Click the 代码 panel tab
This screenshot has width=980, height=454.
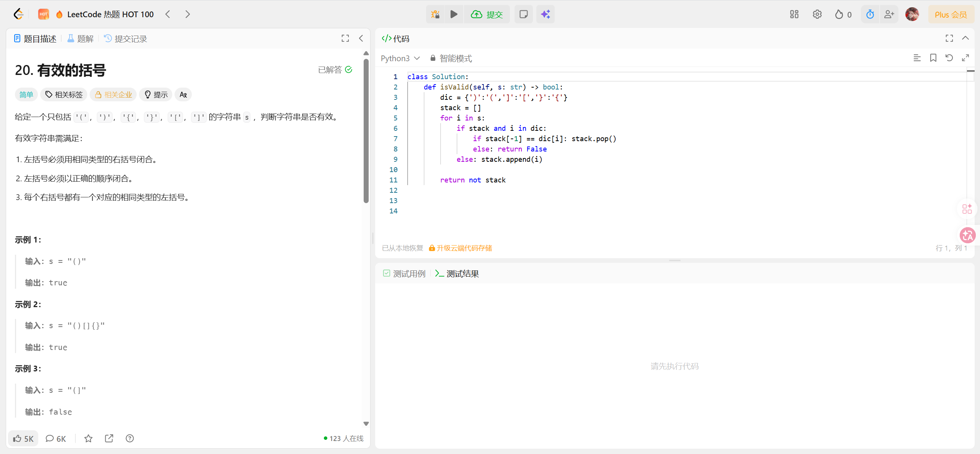pos(395,39)
